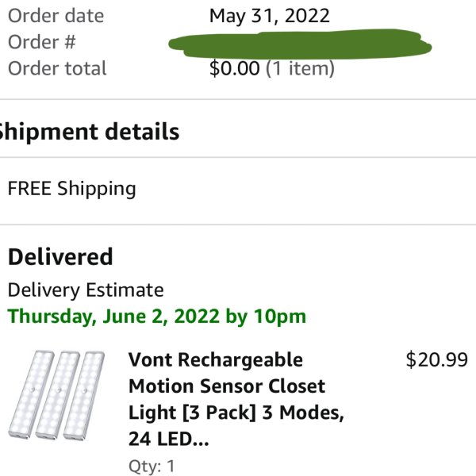Select the $20.99 item price
Screen dimensions: 476x476
(436, 359)
